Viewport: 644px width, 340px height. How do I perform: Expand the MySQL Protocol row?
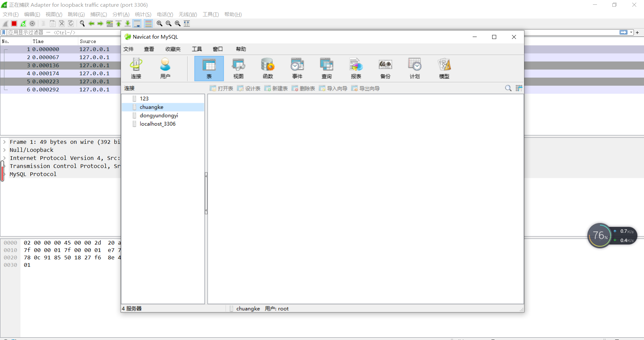pyautogui.click(x=4, y=174)
